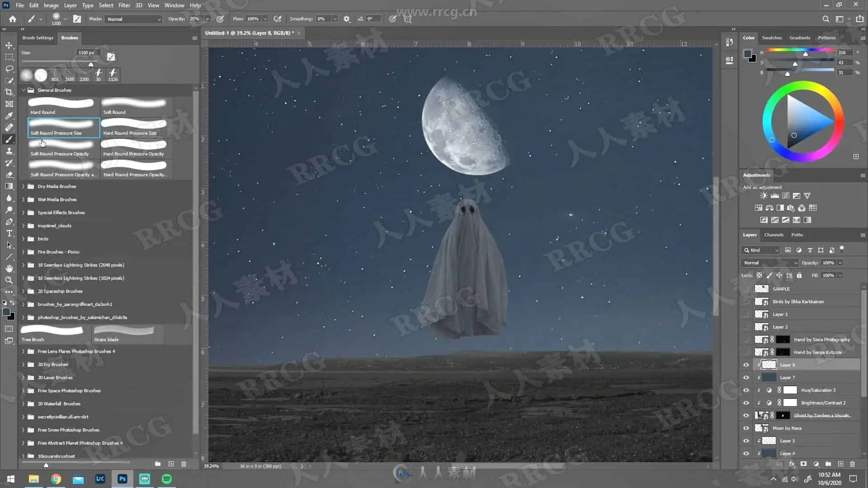868x488 pixels.
Task: Select the Hand tool
Action: [9, 268]
